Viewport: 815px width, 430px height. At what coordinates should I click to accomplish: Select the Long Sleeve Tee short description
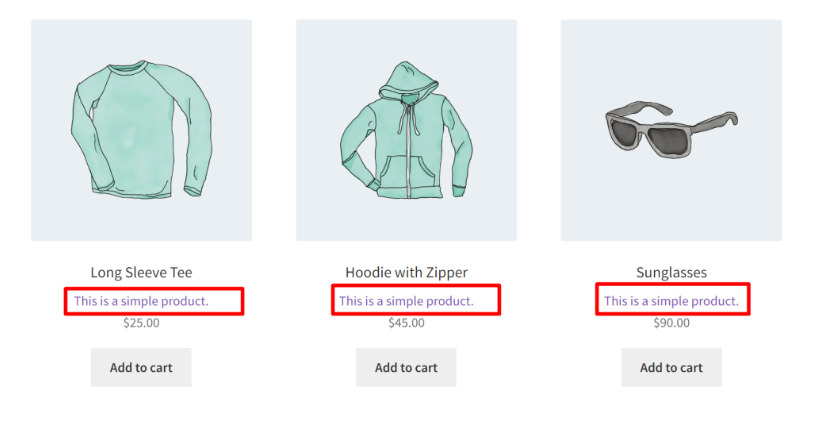[141, 301]
